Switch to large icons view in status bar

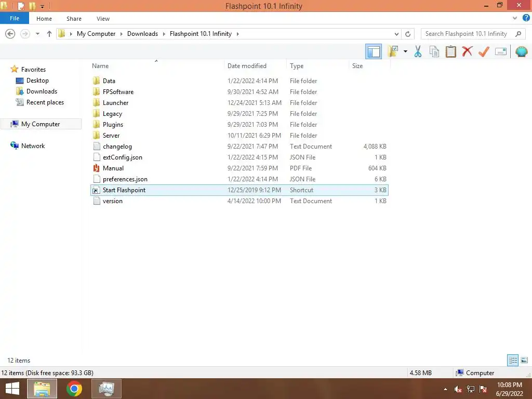pyautogui.click(x=524, y=361)
